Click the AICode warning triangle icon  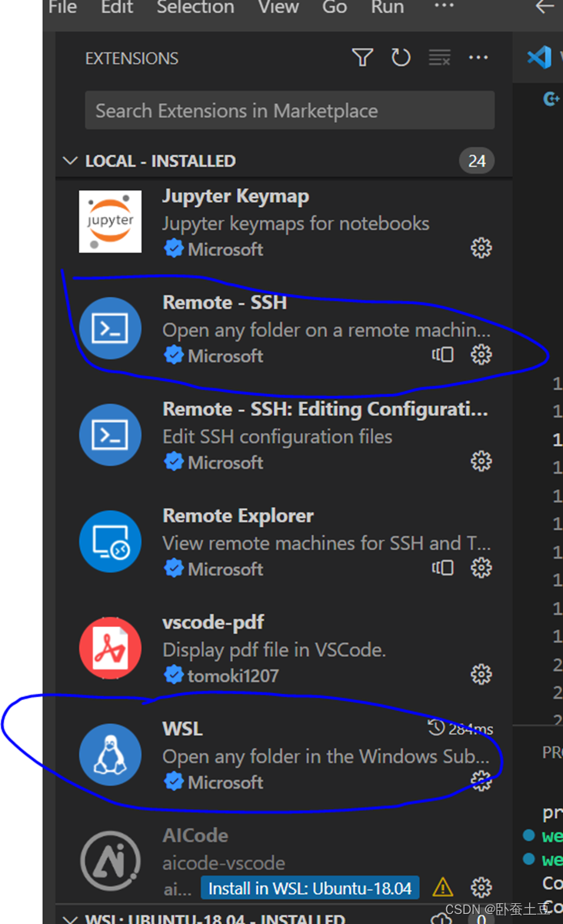[443, 888]
